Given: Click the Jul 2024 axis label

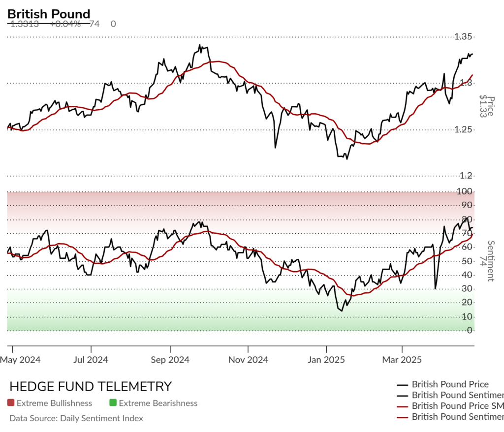Looking at the screenshot, I should 91,360.
